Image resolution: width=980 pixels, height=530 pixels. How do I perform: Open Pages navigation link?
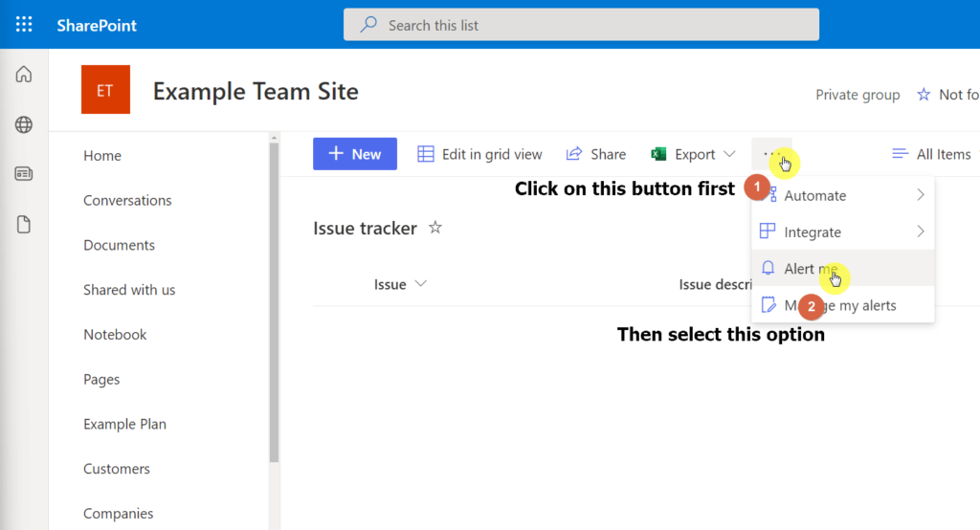tap(101, 380)
